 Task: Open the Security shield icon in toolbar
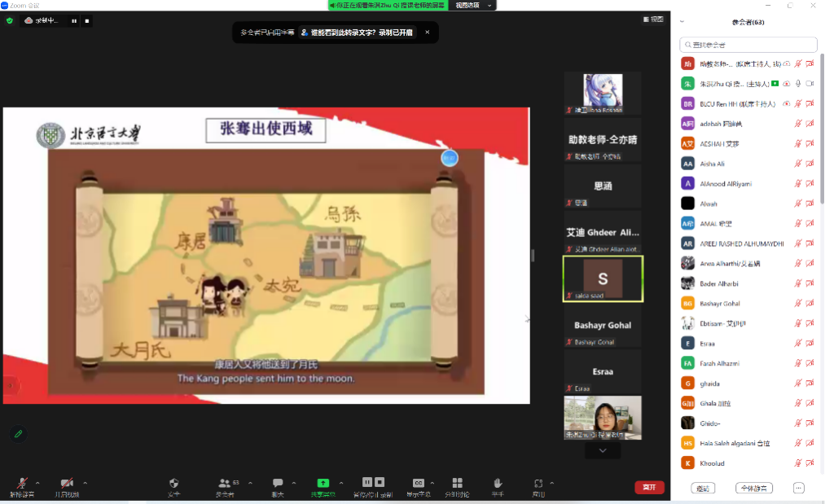[173, 484]
